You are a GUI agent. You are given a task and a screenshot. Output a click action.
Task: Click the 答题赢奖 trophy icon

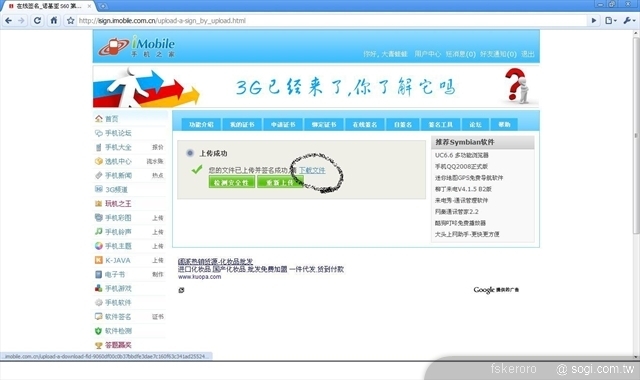pyautogui.click(x=99, y=345)
